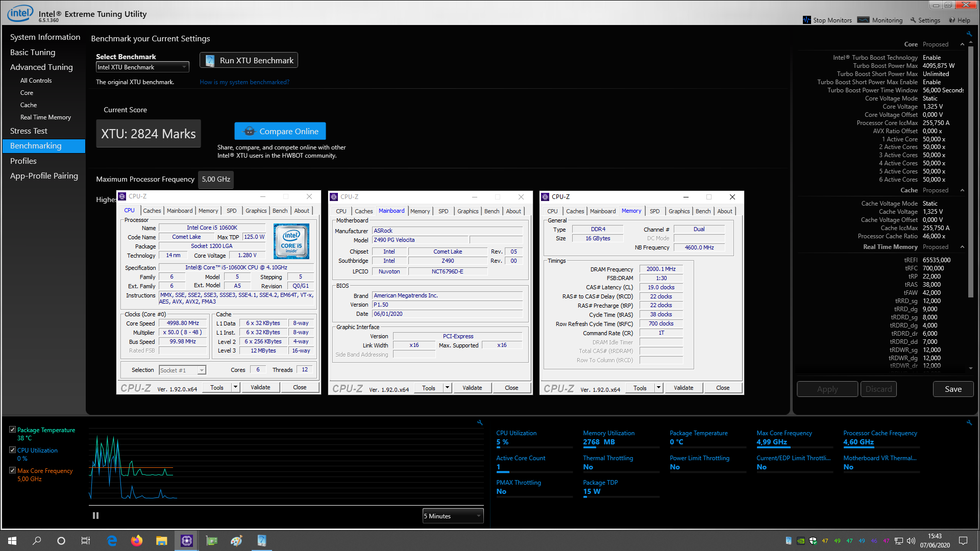Viewport: 980px width, 551px height.
Task: Click the XTU 2824 Marks score box
Action: 149,134
